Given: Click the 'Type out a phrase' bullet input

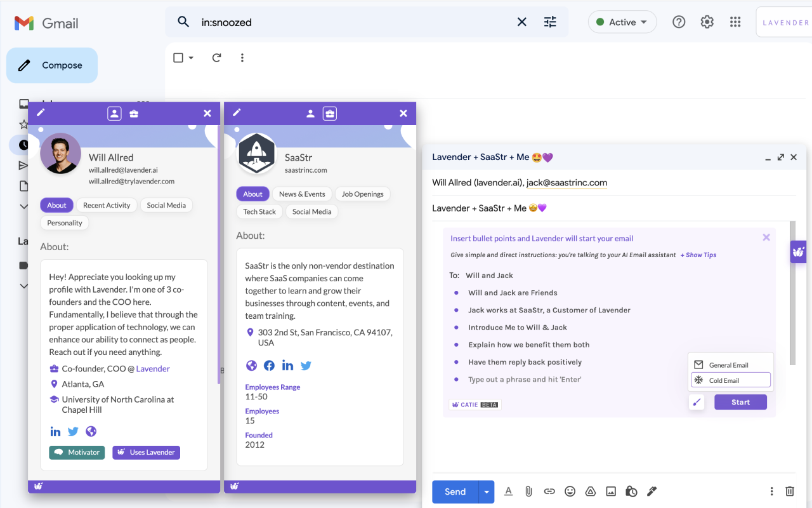Looking at the screenshot, I should [x=525, y=380].
